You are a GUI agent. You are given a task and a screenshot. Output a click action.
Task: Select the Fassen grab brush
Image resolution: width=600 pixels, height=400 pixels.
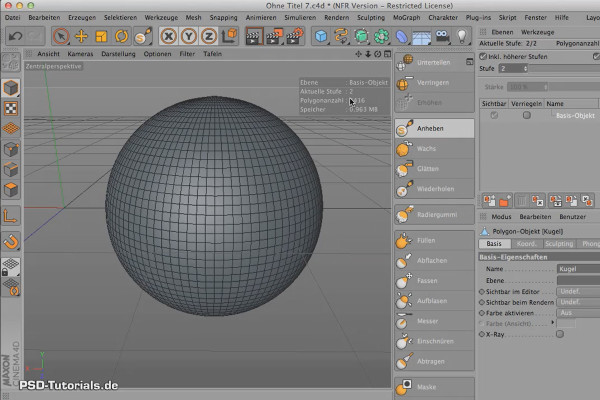click(x=434, y=281)
